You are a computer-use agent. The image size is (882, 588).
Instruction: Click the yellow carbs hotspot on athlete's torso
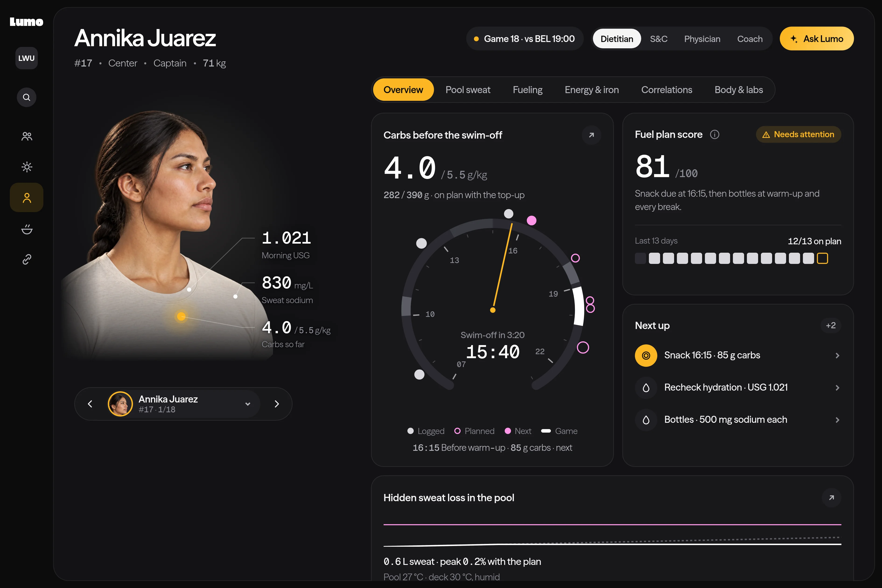pyautogui.click(x=181, y=316)
